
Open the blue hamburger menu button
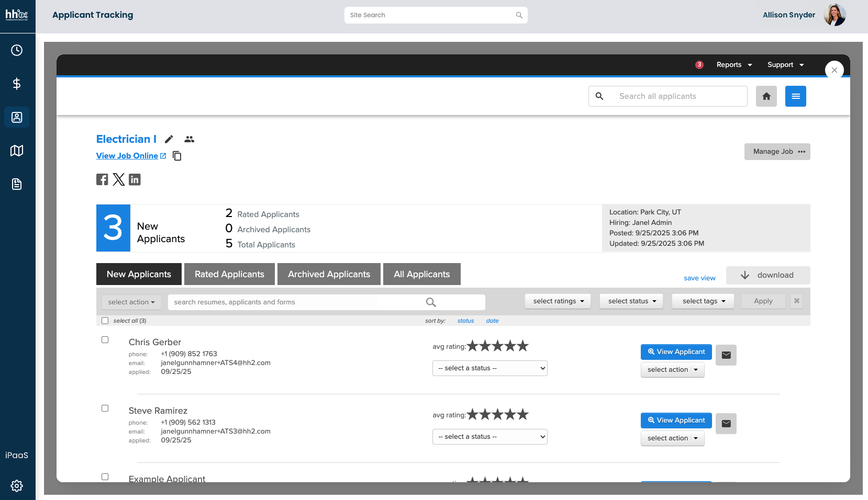(x=795, y=96)
